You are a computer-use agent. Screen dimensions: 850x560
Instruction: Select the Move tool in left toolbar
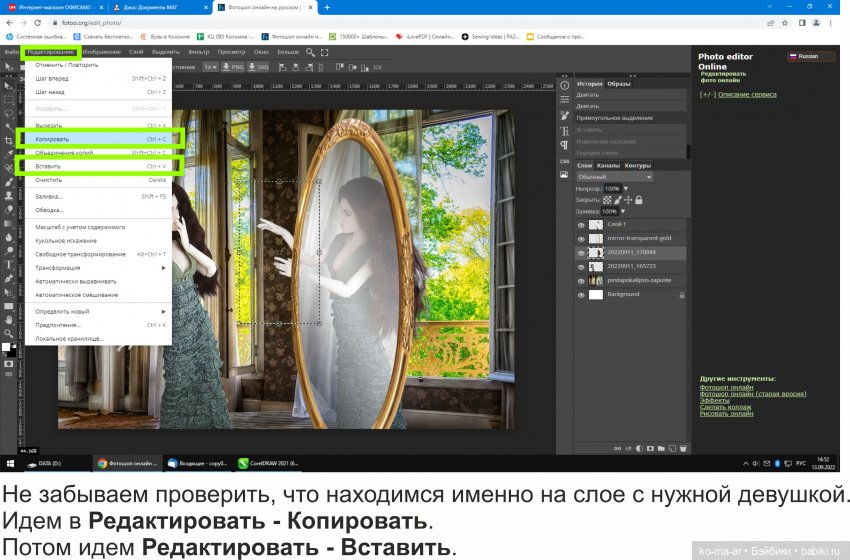pyautogui.click(x=9, y=87)
